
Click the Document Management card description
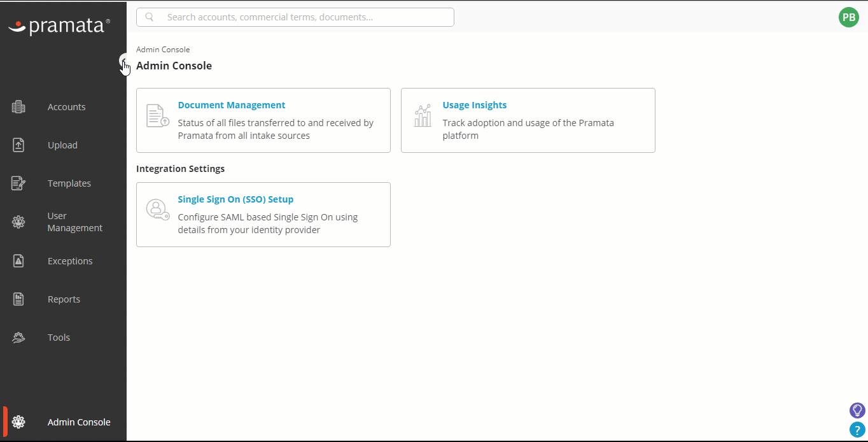point(276,129)
